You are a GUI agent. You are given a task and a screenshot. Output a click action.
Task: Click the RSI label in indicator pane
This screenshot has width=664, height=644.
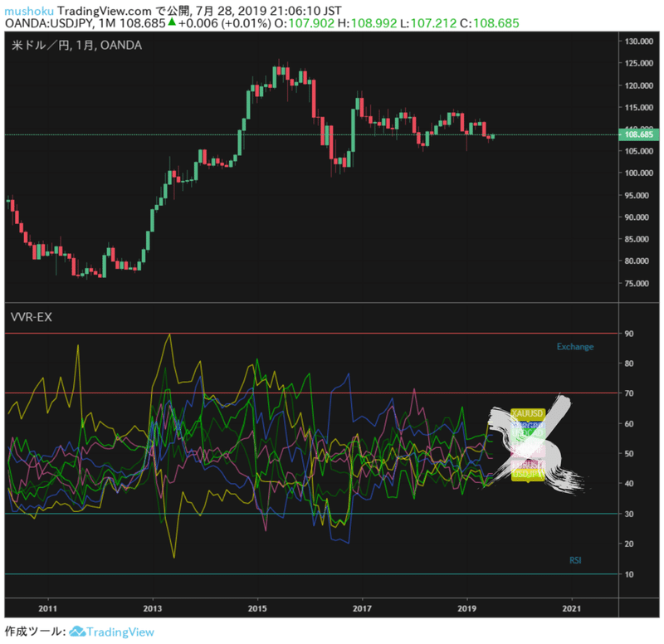point(575,560)
